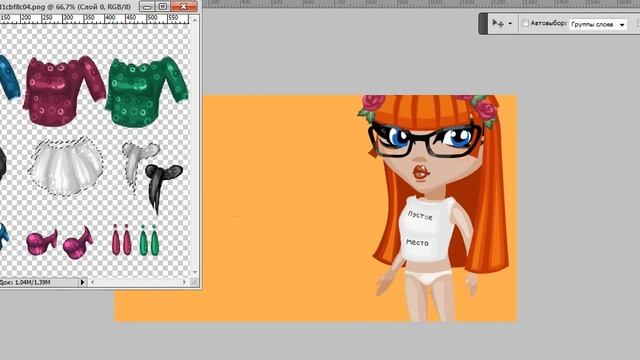Click the maroon earrings pair
The image size is (640, 360).
121,240
